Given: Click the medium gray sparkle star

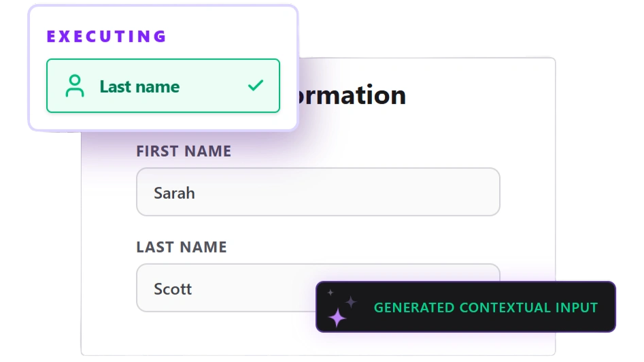Looking at the screenshot, I should click(351, 302).
